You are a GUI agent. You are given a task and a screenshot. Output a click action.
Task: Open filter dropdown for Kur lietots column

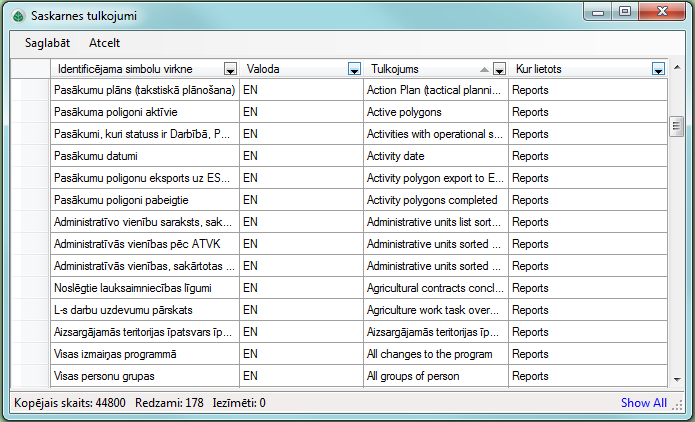658,69
